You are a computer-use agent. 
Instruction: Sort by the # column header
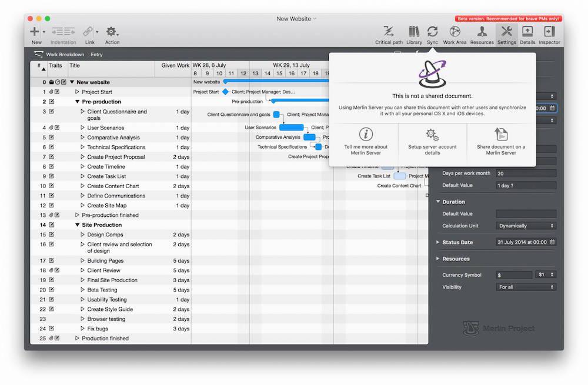pos(39,69)
